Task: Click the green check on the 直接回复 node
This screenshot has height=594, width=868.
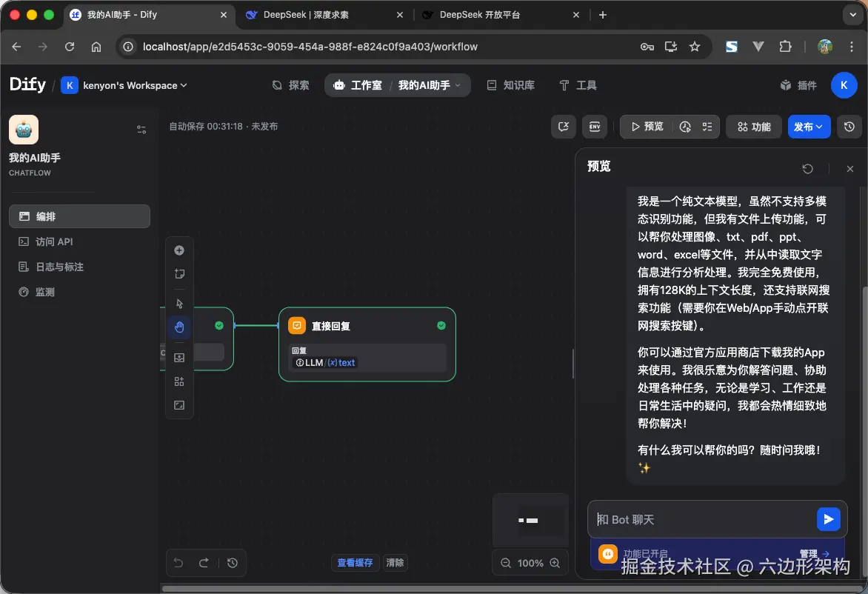Action: coord(441,325)
